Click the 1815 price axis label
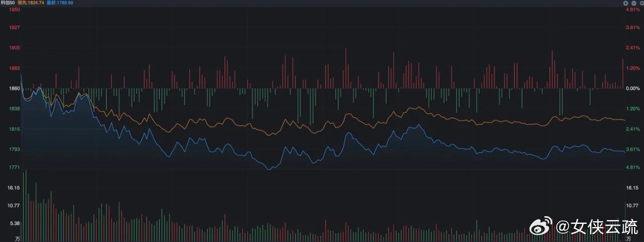 (14, 129)
